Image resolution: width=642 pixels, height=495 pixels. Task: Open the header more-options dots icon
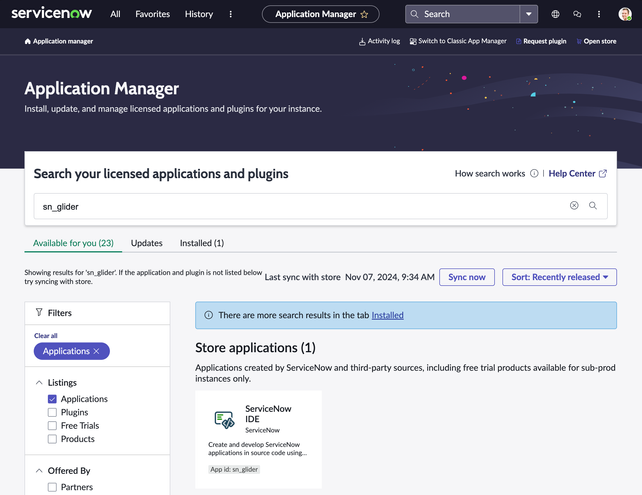[599, 14]
